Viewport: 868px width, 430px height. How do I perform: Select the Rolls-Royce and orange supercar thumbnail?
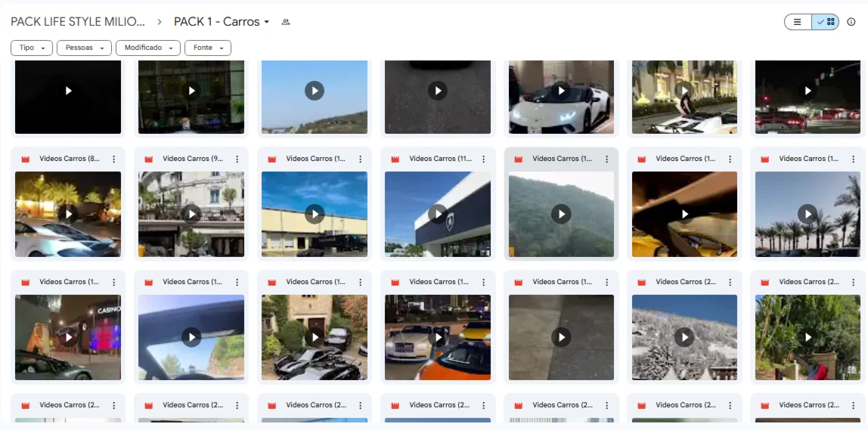pos(437,337)
